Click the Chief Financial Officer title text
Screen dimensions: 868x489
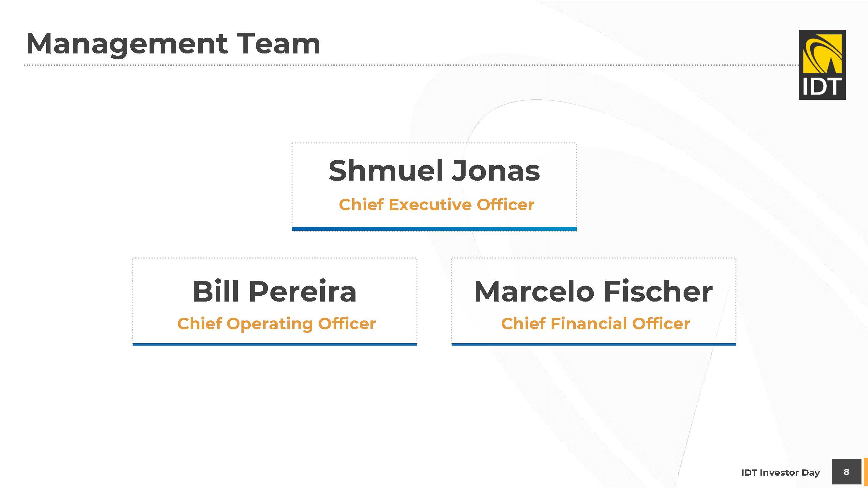595,324
